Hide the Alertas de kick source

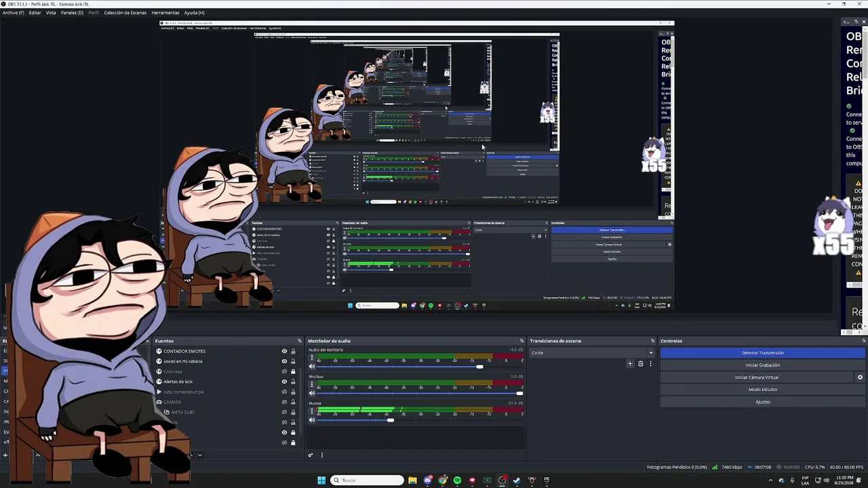pos(284,382)
